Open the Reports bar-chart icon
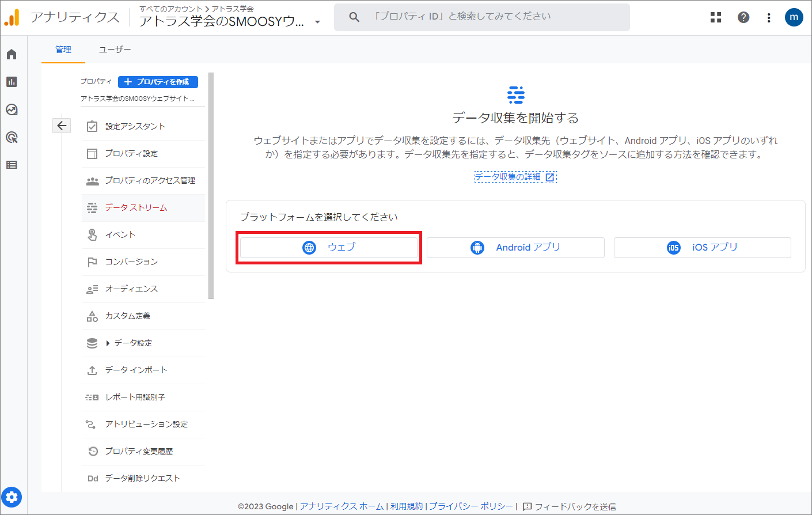Image resolution: width=812 pixels, height=515 pixels. (x=12, y=82)
